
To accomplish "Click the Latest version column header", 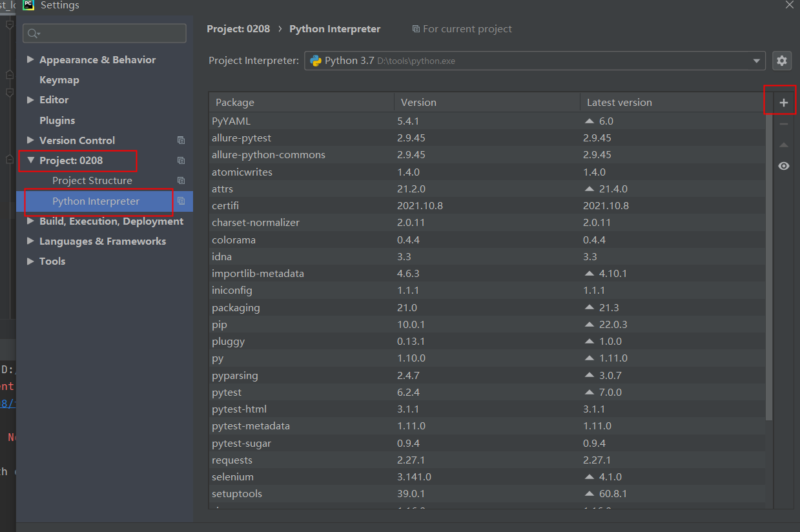I will [x=619, y=103].
